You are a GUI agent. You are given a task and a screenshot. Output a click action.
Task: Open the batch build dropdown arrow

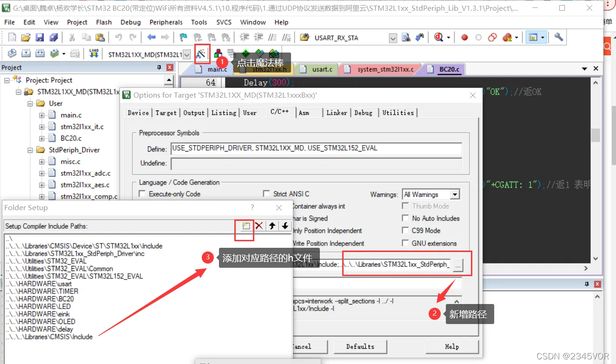64,54
